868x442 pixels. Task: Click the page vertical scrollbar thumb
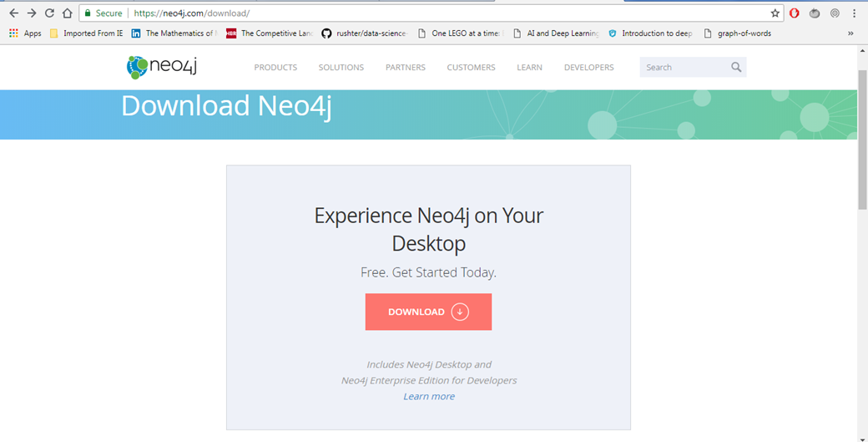point(862,140)
